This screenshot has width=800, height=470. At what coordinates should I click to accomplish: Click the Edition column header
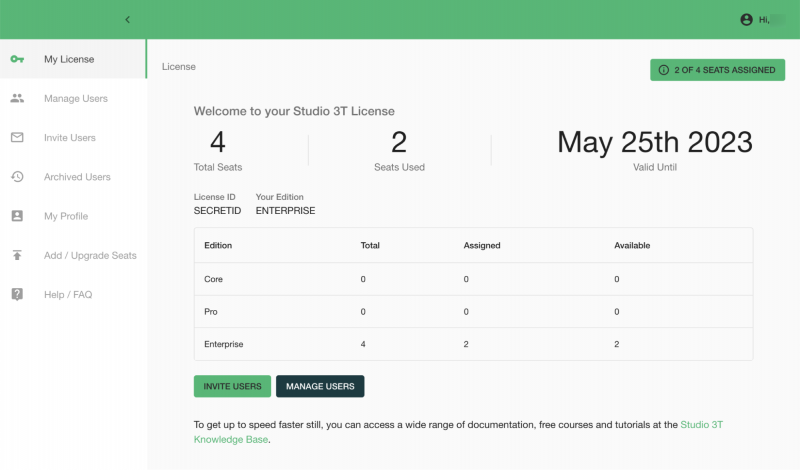(x=218, y=245)
